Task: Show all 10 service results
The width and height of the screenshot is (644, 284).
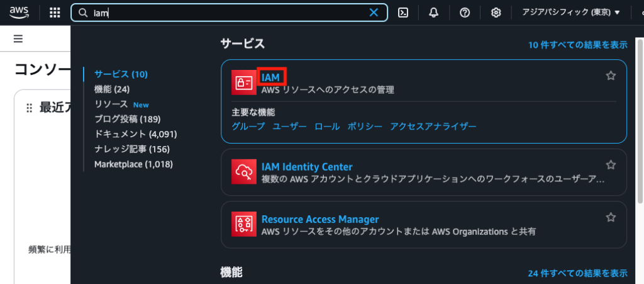Action: [x=578, y=45]
